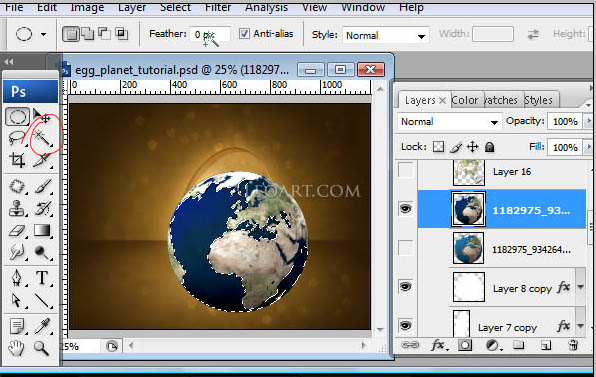Expand Layer 7 copy effects
596x377 pixels.
580,326
